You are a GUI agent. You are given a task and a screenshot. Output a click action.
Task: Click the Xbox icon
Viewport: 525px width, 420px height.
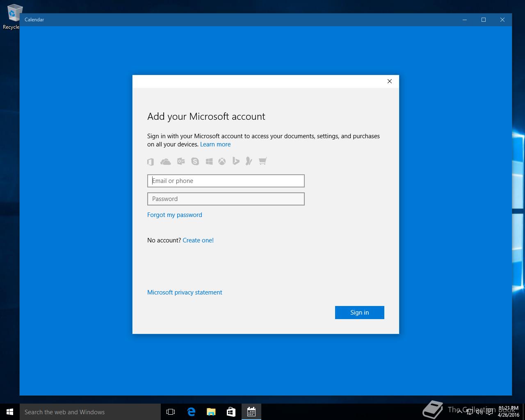point(222,162)
